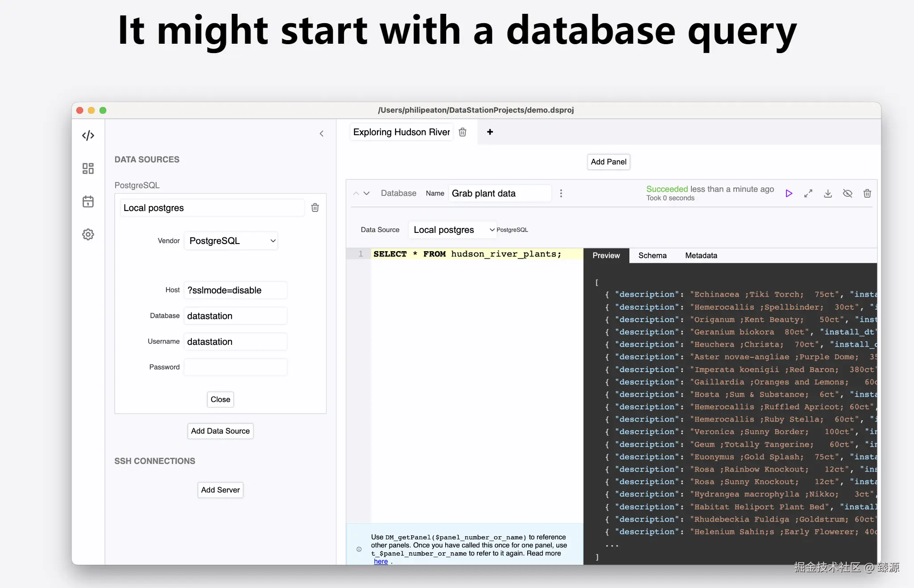
Task: Download the panel results
Action: click(828, 194)
